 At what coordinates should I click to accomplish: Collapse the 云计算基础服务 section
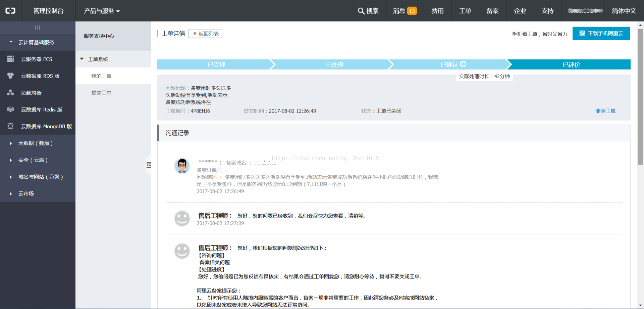tap(38, 42)
